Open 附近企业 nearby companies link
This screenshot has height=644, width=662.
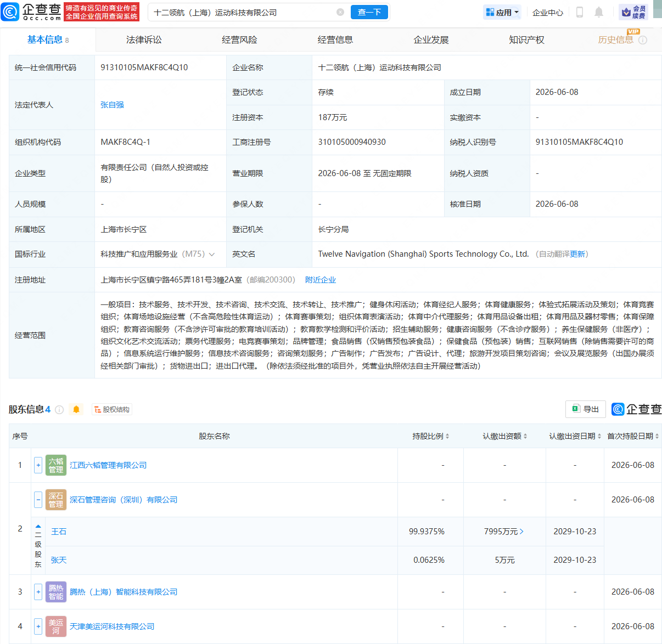[x=321, y=280]
